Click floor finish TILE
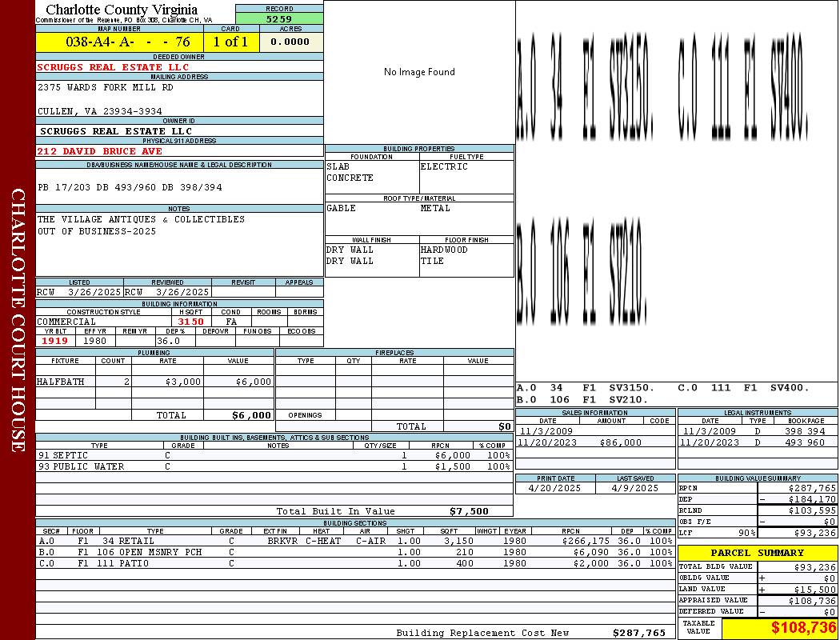This screenshot has height=640, width=840. (x=432, y=261)
